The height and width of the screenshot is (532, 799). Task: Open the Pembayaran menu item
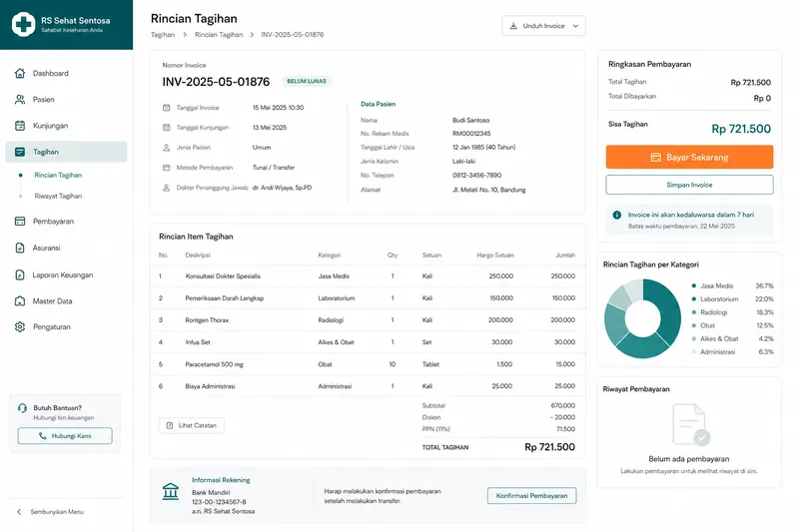pyautogui.click(x=66, y=221)
